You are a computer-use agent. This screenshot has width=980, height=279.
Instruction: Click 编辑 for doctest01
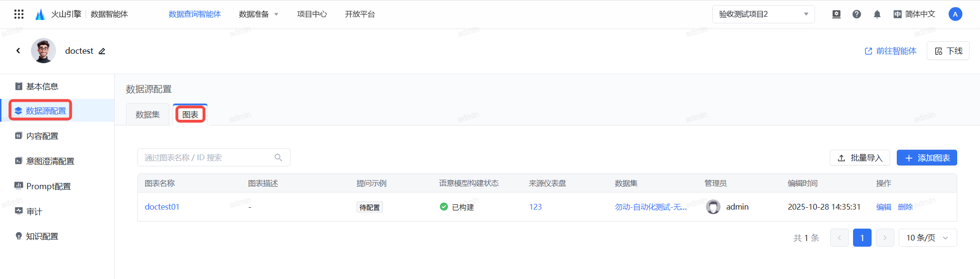coord(884,207)
